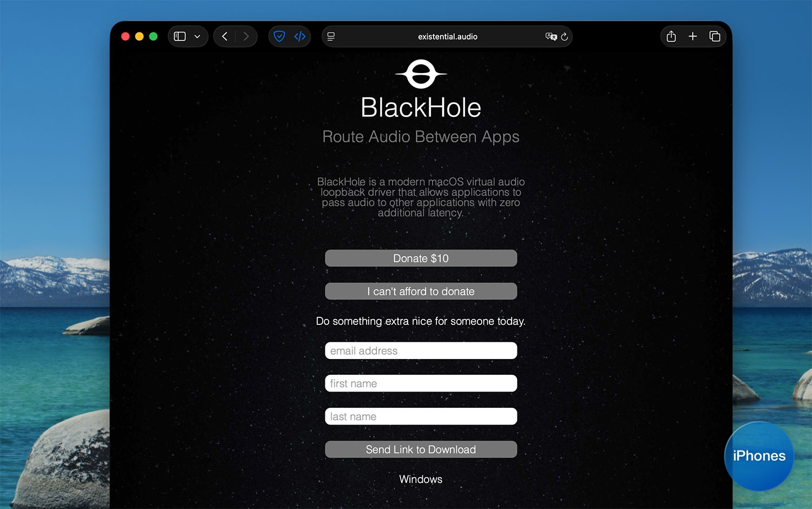The image size is (812, 509).
Task: Close the Safari window
Action: coord(125,36)
